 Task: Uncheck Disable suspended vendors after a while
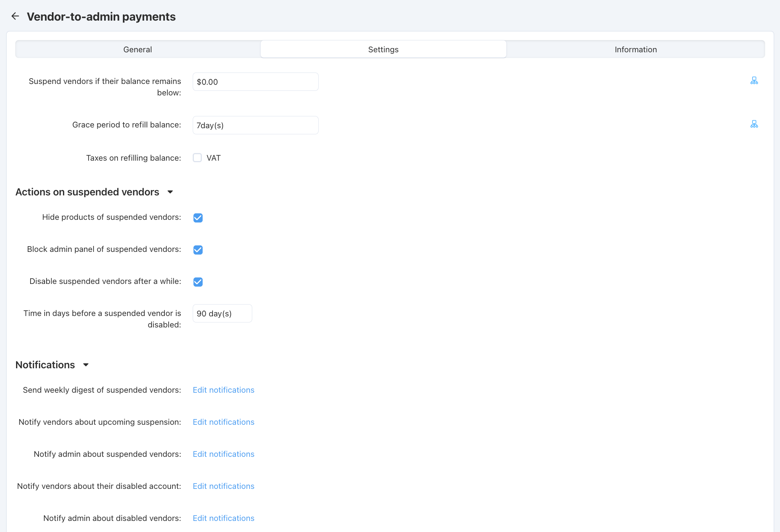coord(198,282)
